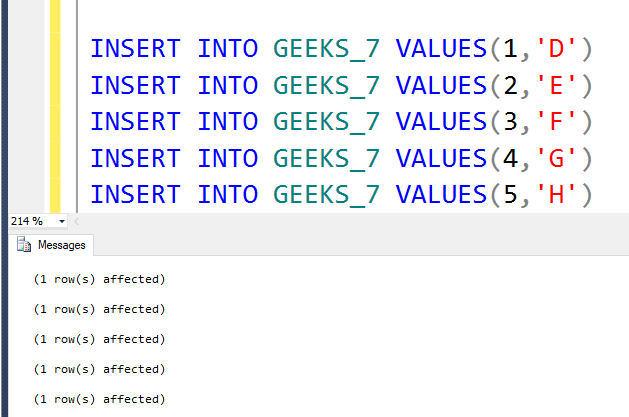Open the 214 % zoom dropdown
This screenshot has height=417, width=629.
tap(62, 221)
